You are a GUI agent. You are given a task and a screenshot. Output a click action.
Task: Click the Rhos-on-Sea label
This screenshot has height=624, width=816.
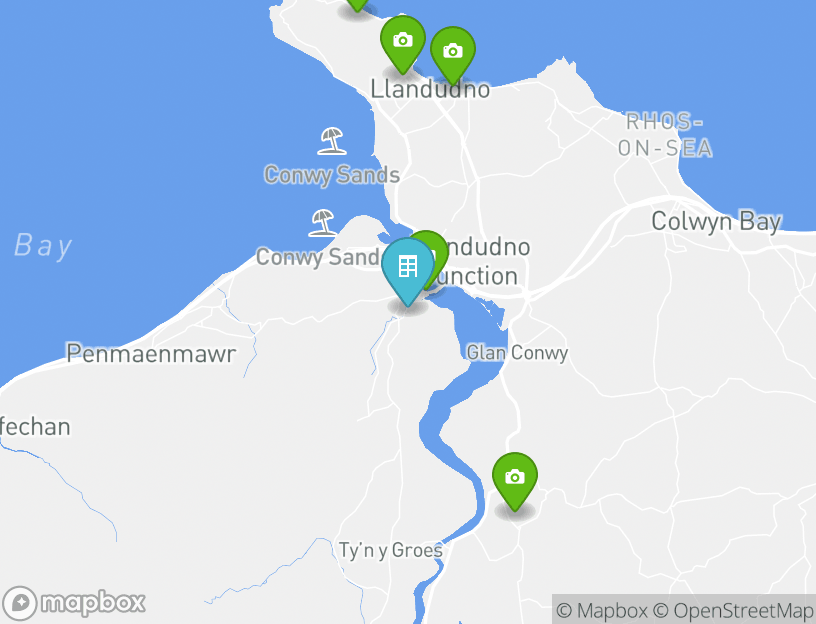(x=665, y=135)
